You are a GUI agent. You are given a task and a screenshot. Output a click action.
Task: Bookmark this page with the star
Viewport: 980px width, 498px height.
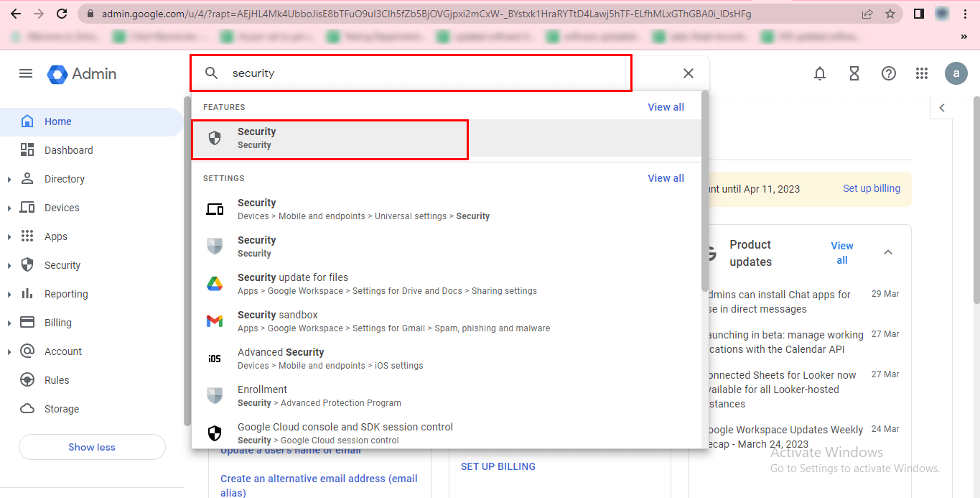click(890, 14)
